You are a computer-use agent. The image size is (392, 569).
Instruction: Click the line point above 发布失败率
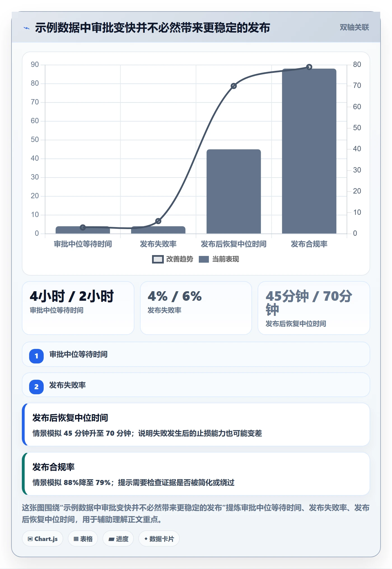(158, 221)
